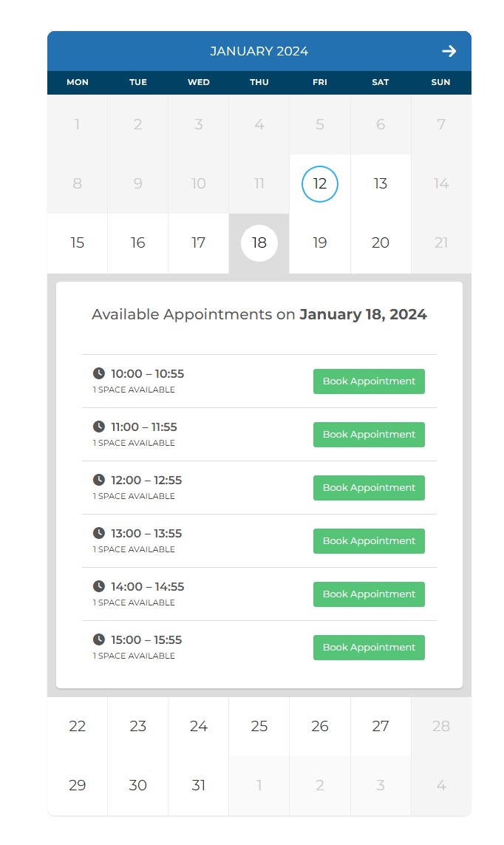Viewport: 504px width, 845px height.
Task: Click clock icon beside 14:00 – 14:55
Action: point(99,586)
